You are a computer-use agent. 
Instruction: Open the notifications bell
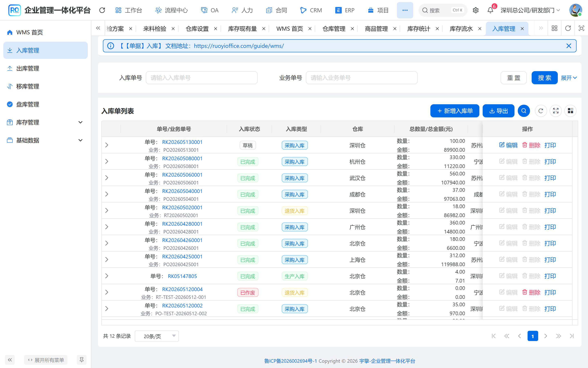[490, 10]
